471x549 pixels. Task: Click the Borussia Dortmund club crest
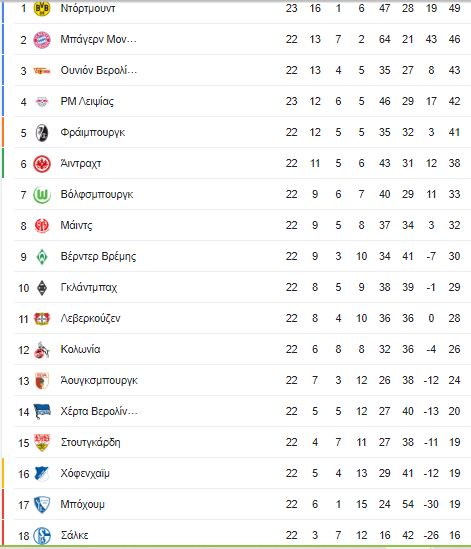42,8
